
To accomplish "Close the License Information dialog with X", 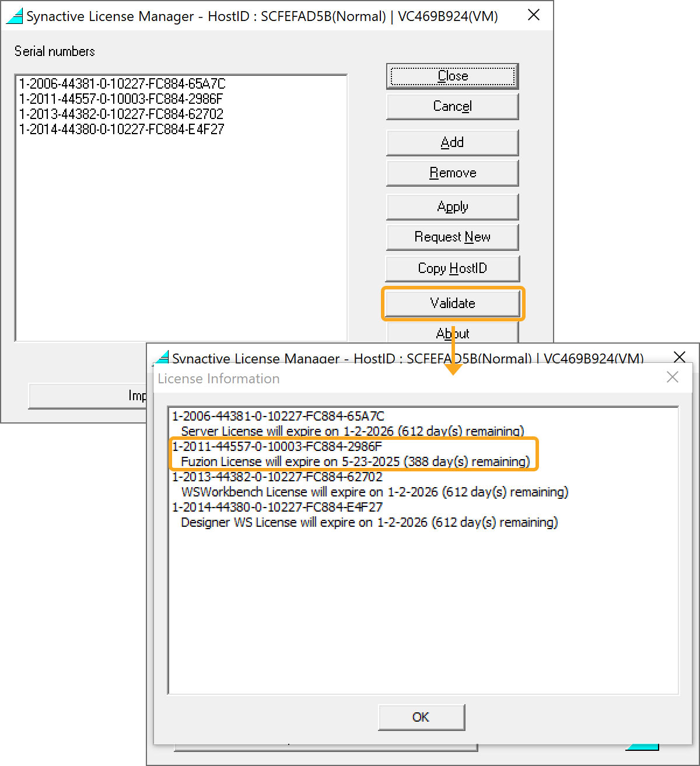I will click(673, 377).
